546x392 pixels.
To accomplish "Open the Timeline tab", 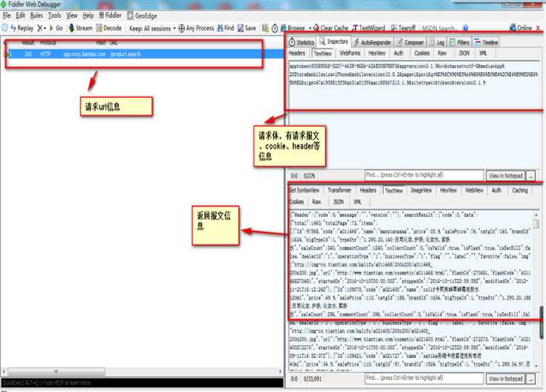I will click(486, 42).
